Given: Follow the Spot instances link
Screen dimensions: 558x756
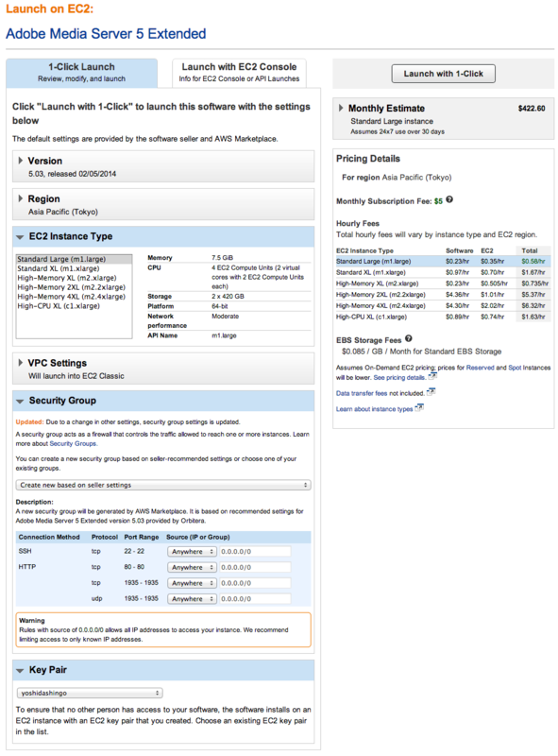Looking at the screenshot, I should tap(515, 368).
